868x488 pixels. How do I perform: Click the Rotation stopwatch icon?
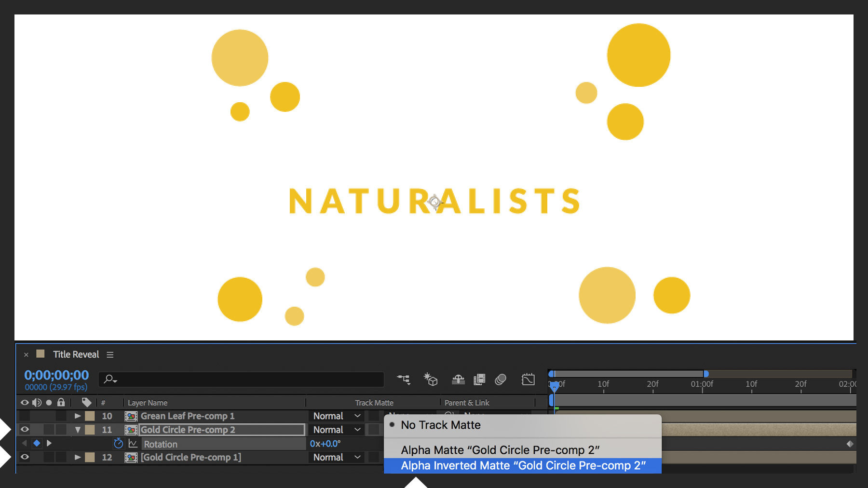tap(118, 444)
